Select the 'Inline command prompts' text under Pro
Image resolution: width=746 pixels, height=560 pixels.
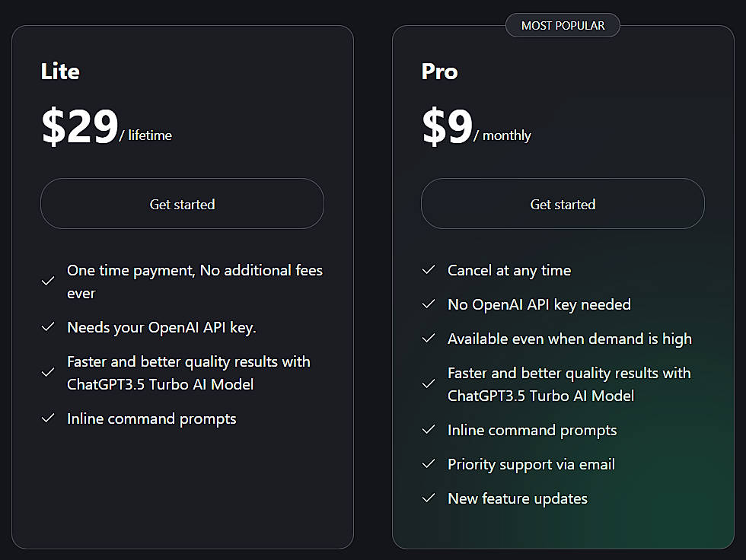(x=532, y=430)
